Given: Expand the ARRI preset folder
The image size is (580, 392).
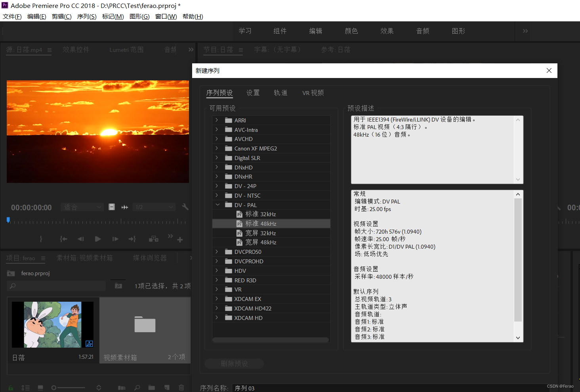Looking at the screenshot, I should tap(217, 120).
